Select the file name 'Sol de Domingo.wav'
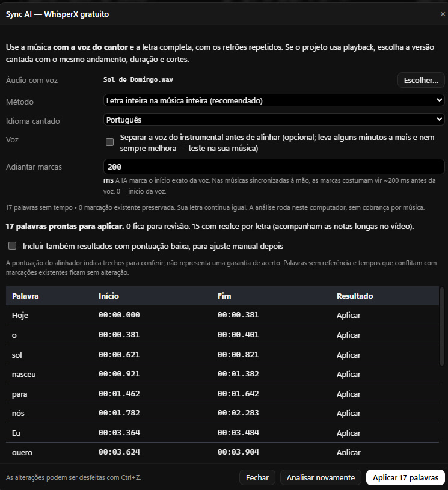The height and width of the screenshot is (490, 448). click(x=138, y=80)
